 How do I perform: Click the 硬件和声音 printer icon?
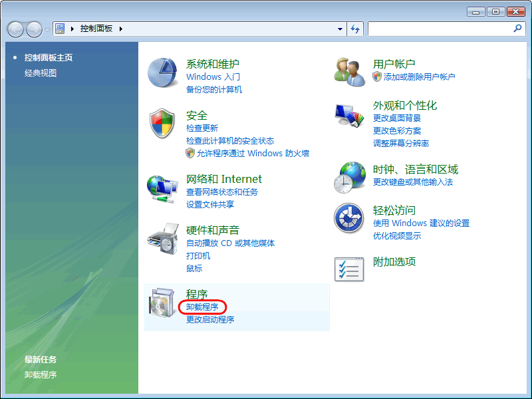click(163, 239)
